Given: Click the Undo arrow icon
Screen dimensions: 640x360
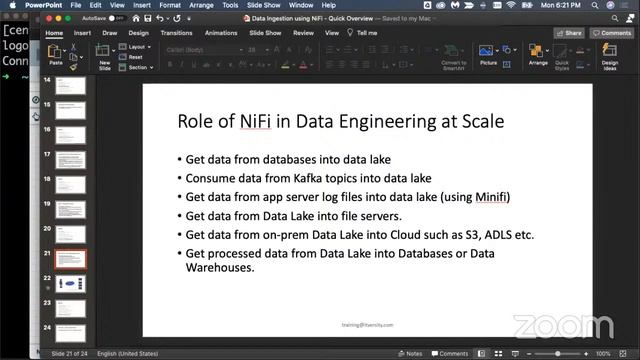Looking at the screenshot, I should click(x=160, y=18).
